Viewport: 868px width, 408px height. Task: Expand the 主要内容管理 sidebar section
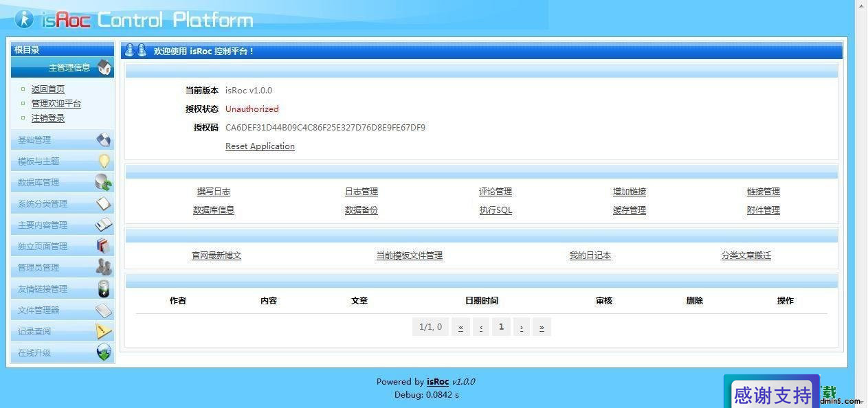(63, 225)
